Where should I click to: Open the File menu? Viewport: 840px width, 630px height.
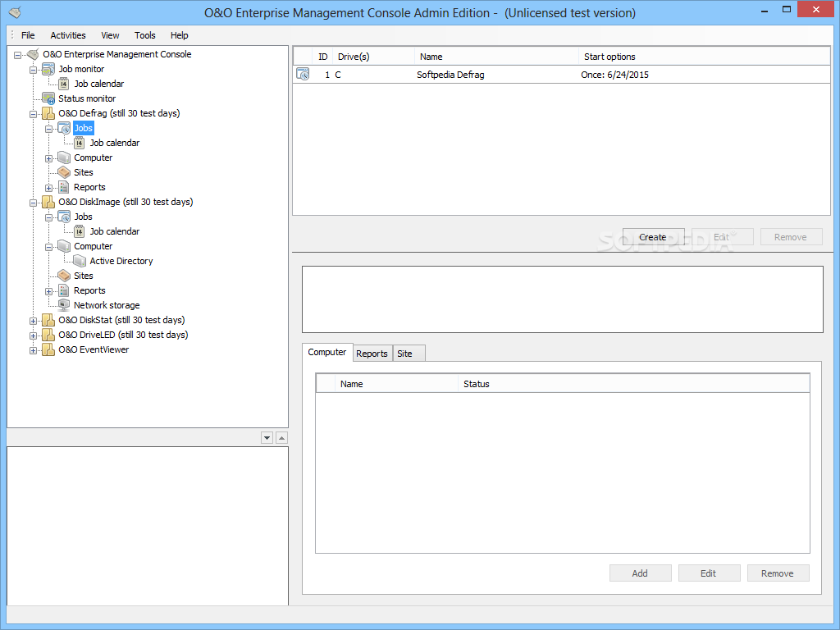pos(28,35)
